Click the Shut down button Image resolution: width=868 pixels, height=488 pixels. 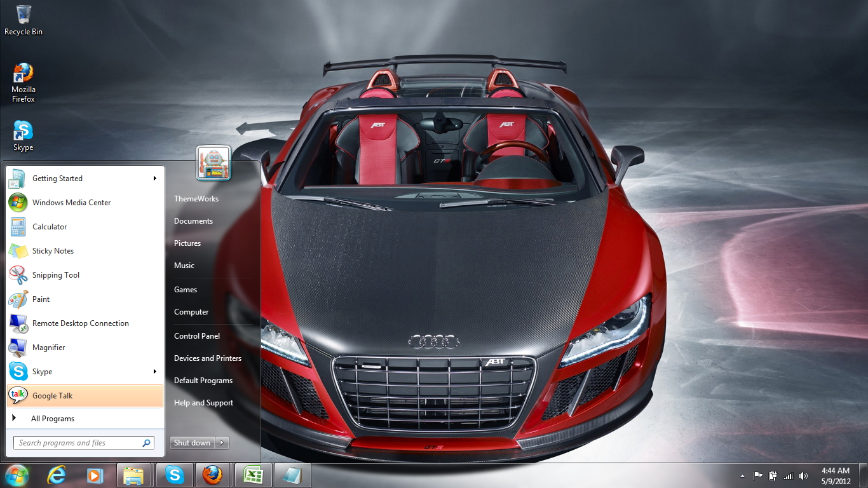point(193,443)
